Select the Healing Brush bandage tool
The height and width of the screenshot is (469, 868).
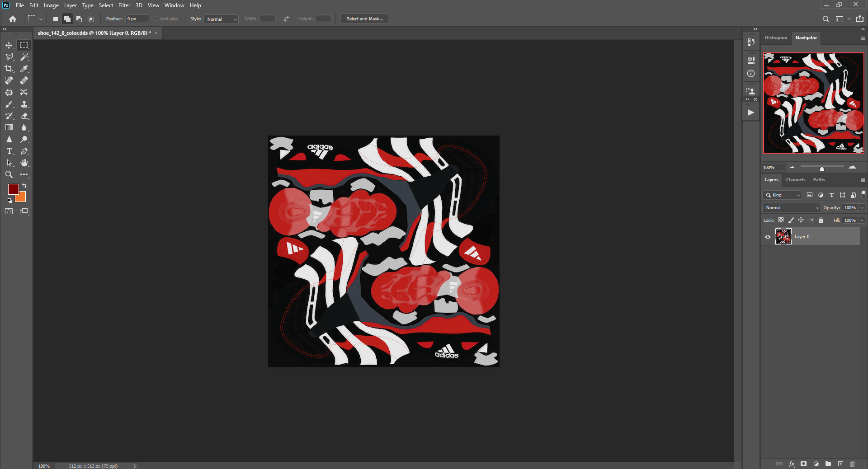pyautogui.click(x=24, y=80)
